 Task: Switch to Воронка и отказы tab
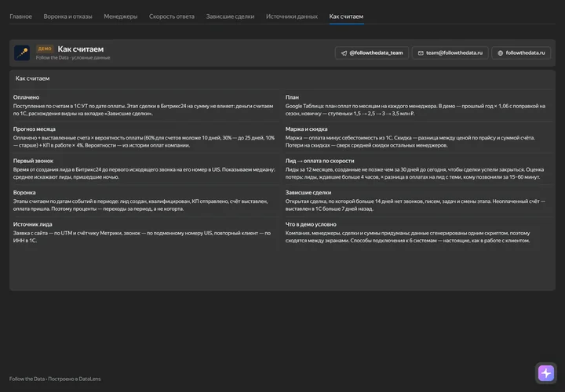point(67,16)
